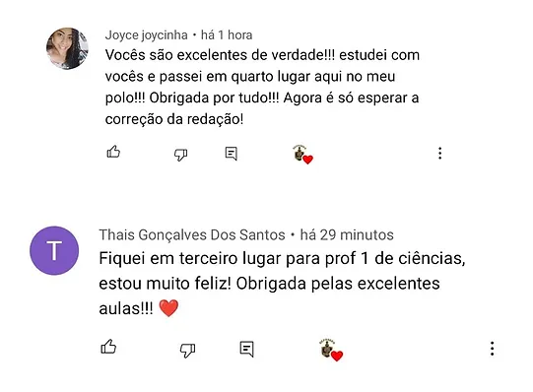Dislike Thais Gonçalves Dos Santos' comment
533x392 pixels.
(187, 351)
